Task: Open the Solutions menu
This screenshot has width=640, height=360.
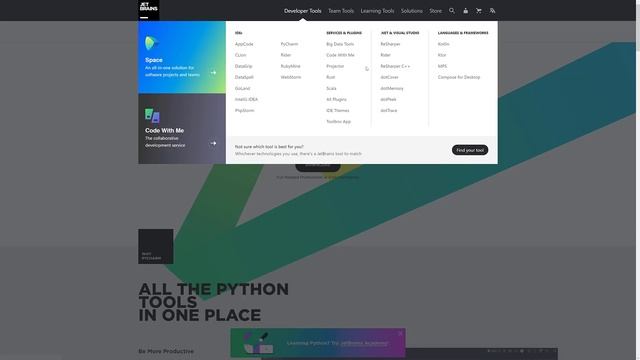Action: [411, 11]
